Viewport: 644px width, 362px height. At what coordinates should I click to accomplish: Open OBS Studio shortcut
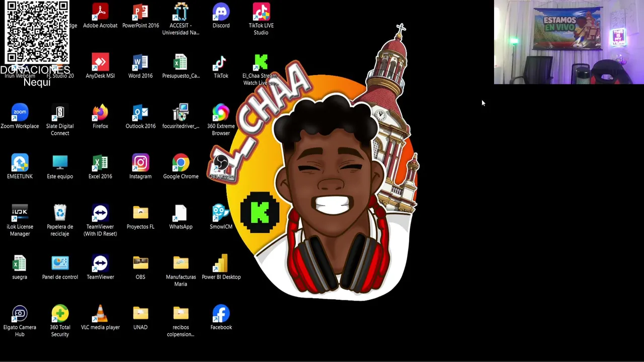(x=221, y=167)
